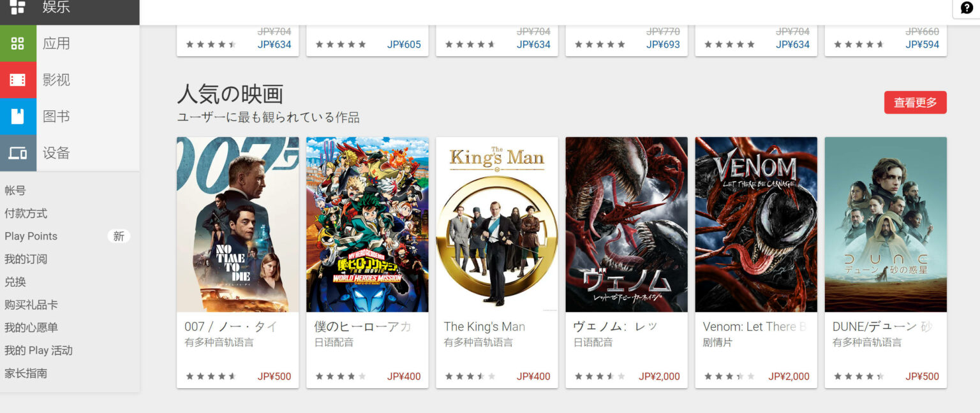The height and width of the screenshot is (413, 980).
Task: Click the DUNE movie poster
Action: click(886, 224)
